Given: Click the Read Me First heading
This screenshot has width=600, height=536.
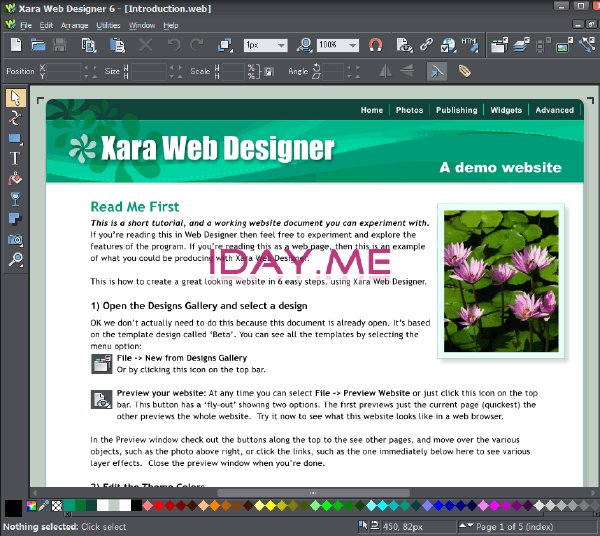Looking at the screenshot, I should pyautogui.click(x=135, y=207).
